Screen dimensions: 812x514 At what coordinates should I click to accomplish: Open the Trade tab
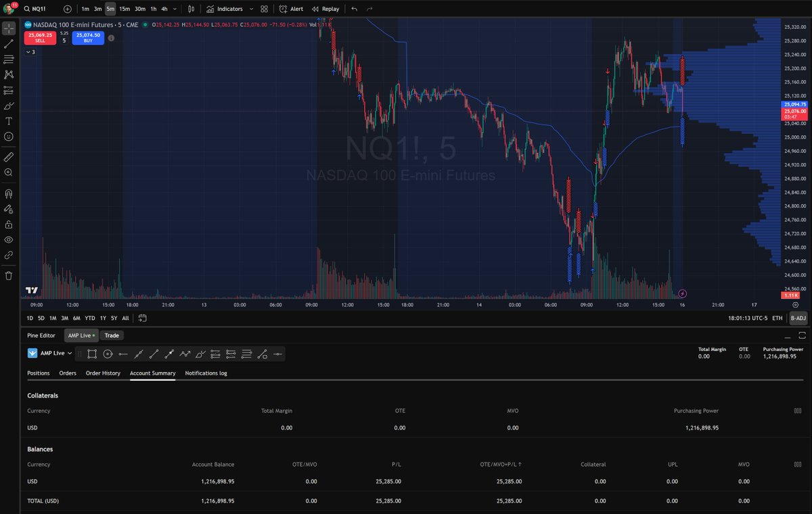112,335
